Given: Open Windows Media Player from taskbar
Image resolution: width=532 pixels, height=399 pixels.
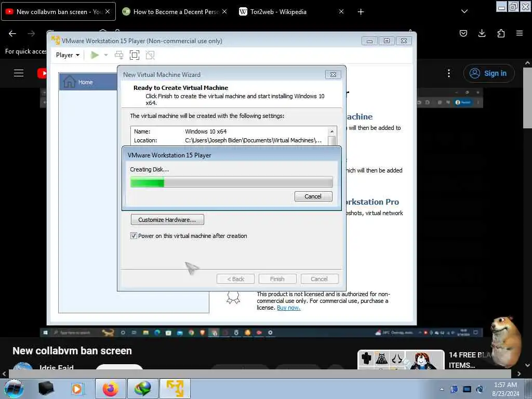Looking at the screenshot, I should pyautogui.click(x=77, y=389).
